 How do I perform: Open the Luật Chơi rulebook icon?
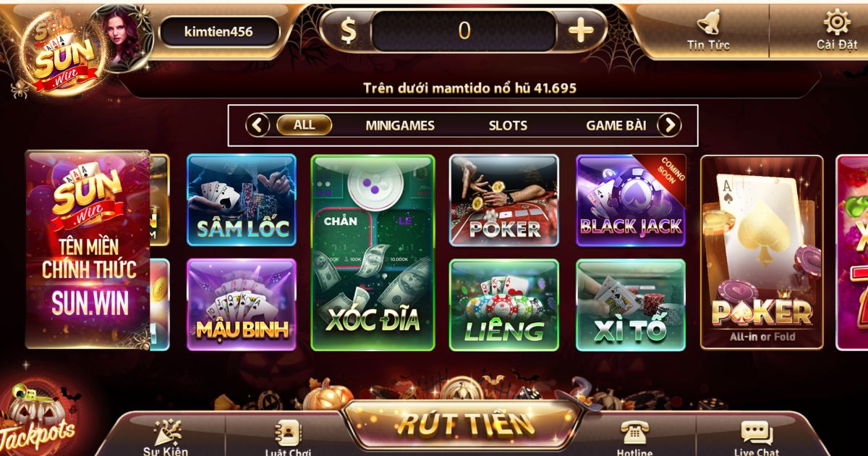pos(287,432)
